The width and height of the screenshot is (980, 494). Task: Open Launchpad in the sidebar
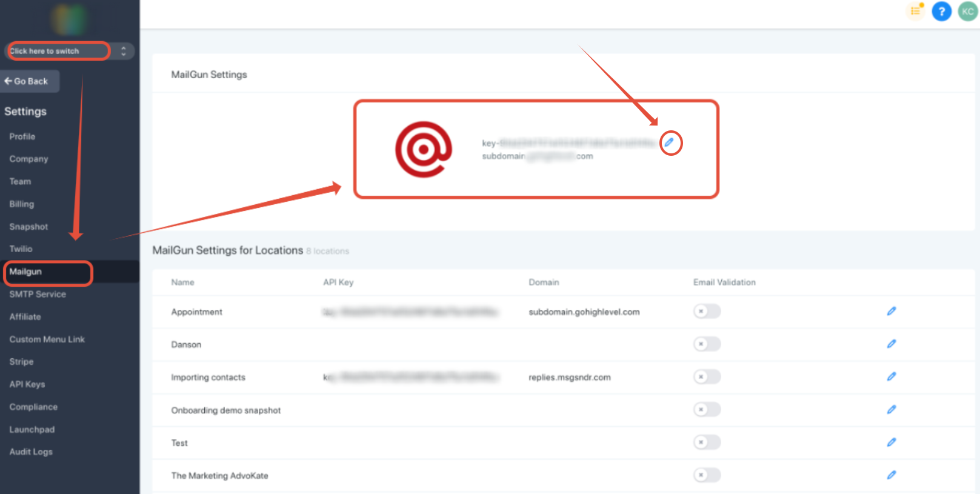(x=32, y=429)
